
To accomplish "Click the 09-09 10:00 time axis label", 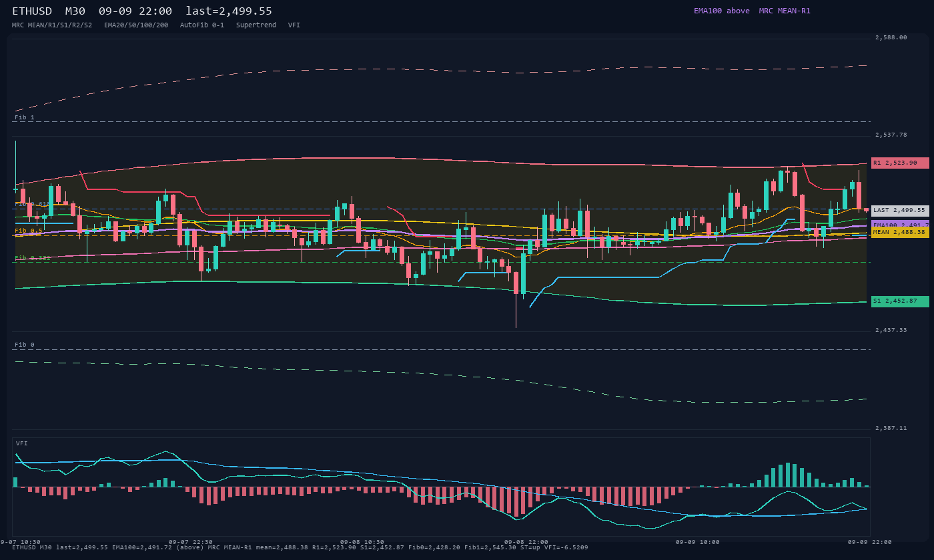I will coord(698,542).
